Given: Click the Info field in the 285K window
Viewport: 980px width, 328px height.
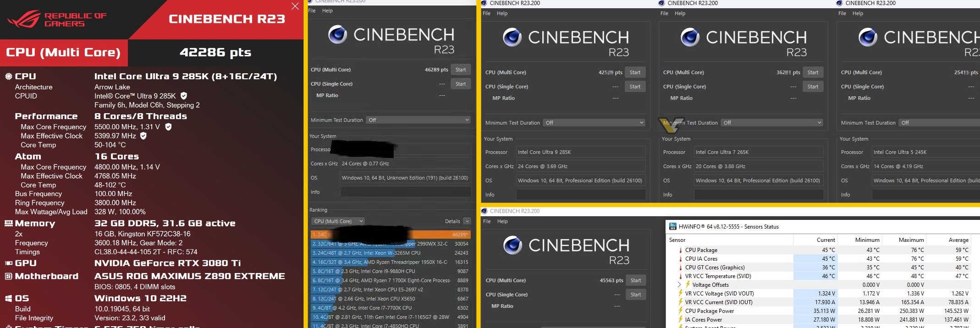Looking at the screenshot, I should (x=581, y=195).
